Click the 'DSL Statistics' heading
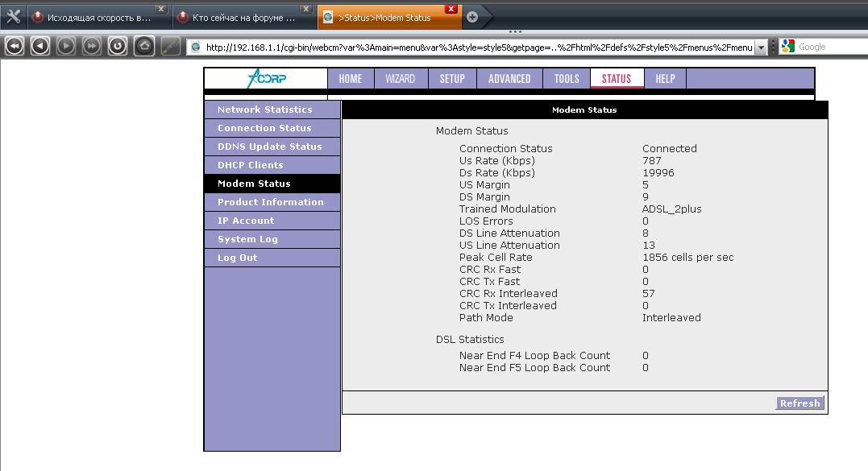Screen dimensions: 868x471 (469, 340)
